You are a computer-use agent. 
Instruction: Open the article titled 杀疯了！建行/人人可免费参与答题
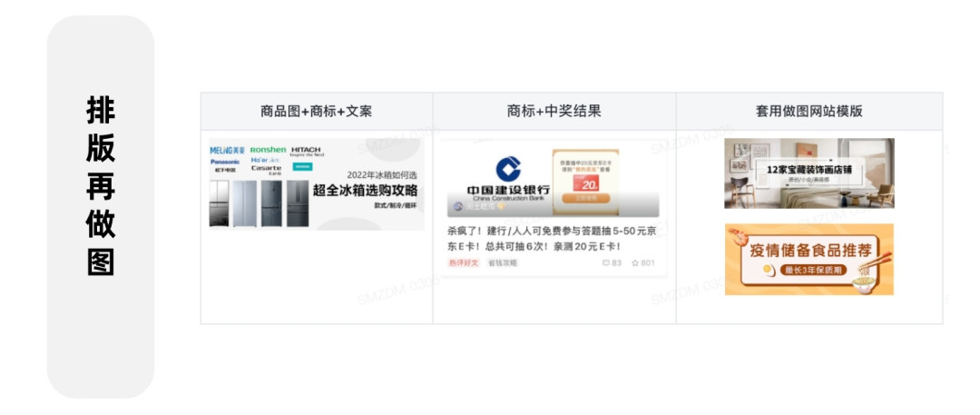[552, 239]
